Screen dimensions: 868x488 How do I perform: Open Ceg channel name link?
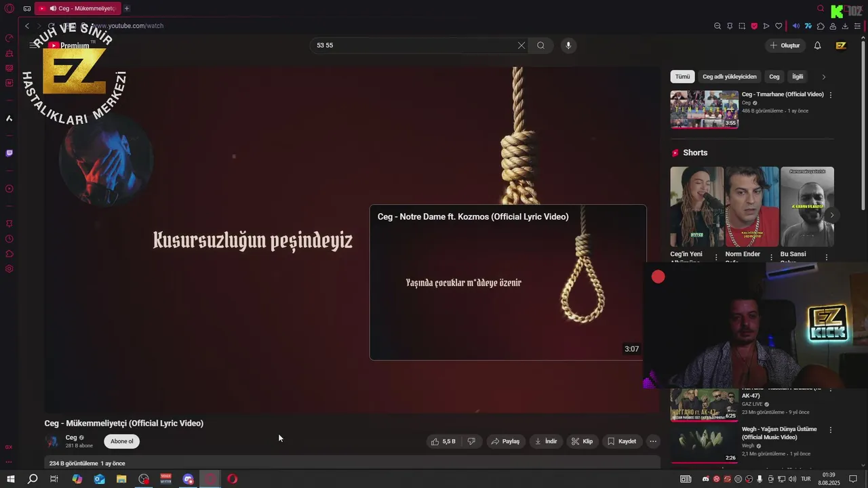[71, 438]
